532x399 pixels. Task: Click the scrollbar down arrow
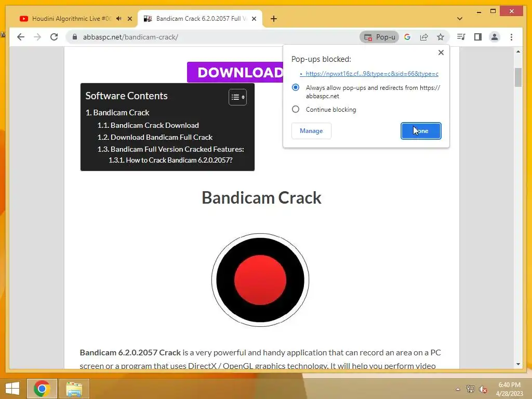click(x=518, y=364)
